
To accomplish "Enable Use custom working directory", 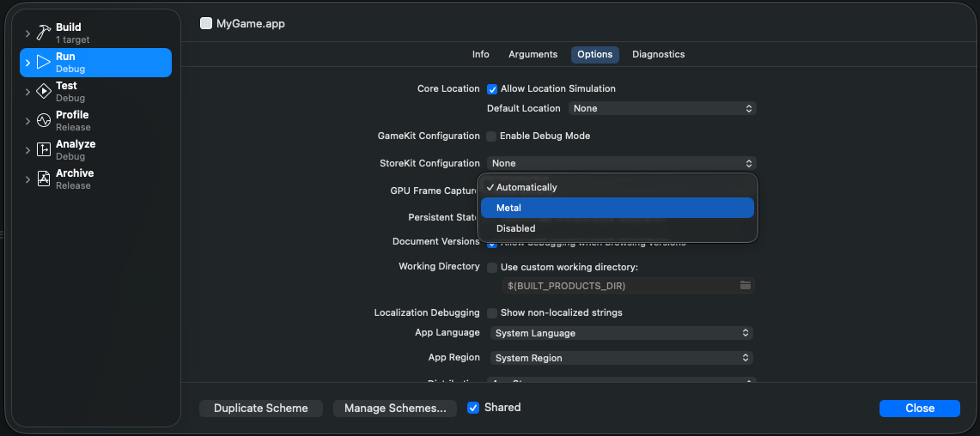I will click(492, 268).
